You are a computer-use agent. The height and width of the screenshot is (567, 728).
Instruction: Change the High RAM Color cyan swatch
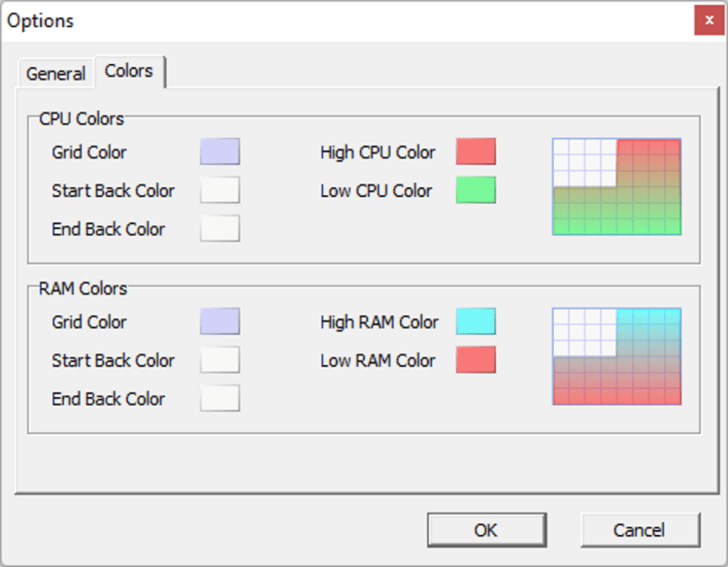click(476, 321)
